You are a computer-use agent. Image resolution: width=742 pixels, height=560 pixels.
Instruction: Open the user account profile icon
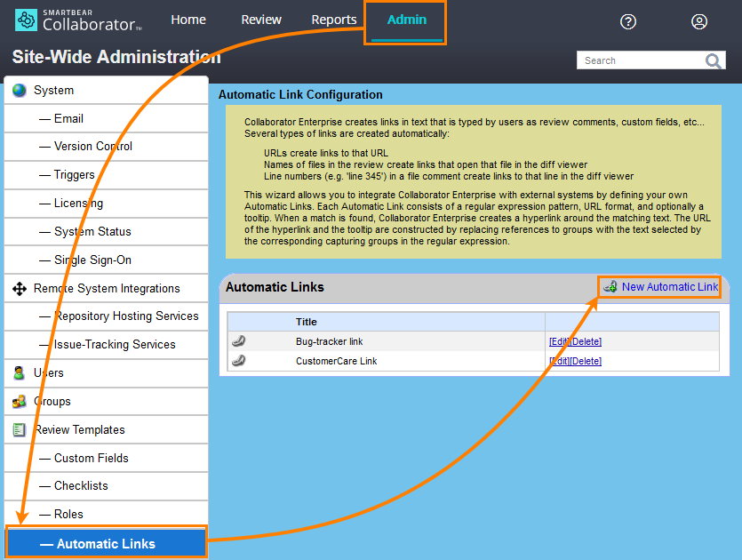pos(699,21)
